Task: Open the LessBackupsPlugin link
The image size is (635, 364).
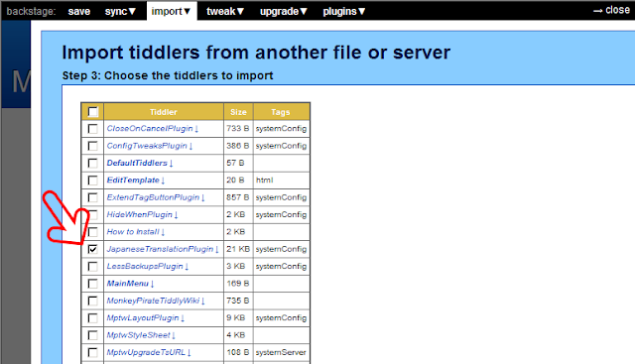Action: click(148, 266)
